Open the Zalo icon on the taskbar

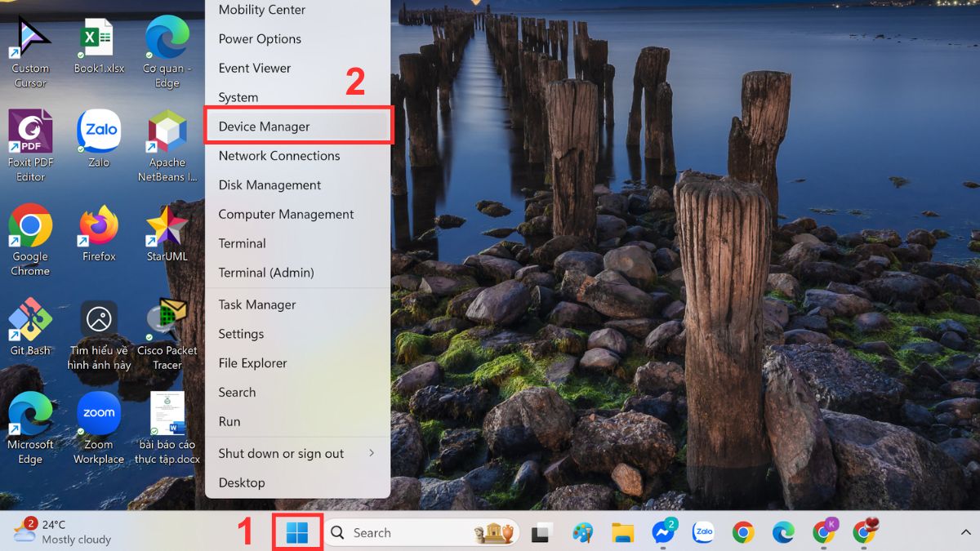tap(703, 533)
